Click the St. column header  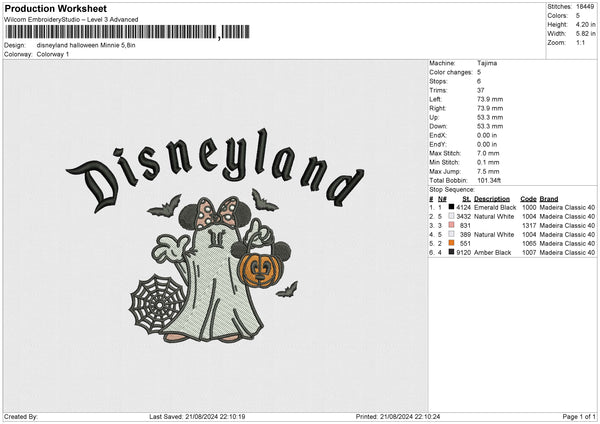[466, 198]
